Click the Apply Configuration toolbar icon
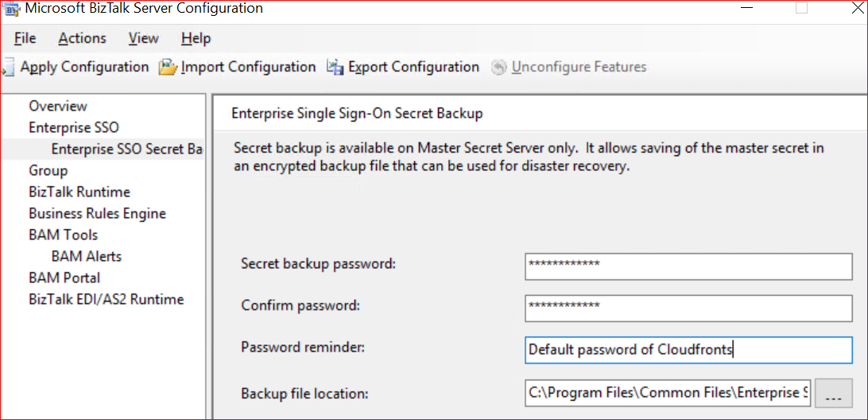Image resolution: width=868 pixels, height=420 pixels. (8, 68)
